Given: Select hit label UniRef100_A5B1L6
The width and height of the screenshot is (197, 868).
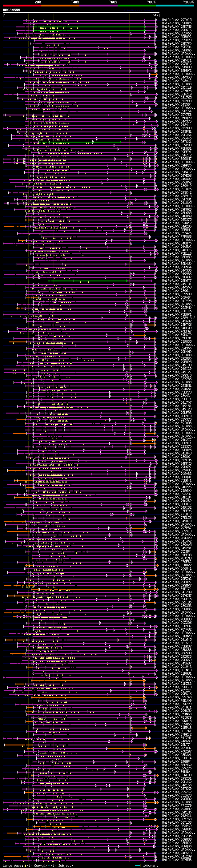Looking at the screenshot, I should (176, 253).
